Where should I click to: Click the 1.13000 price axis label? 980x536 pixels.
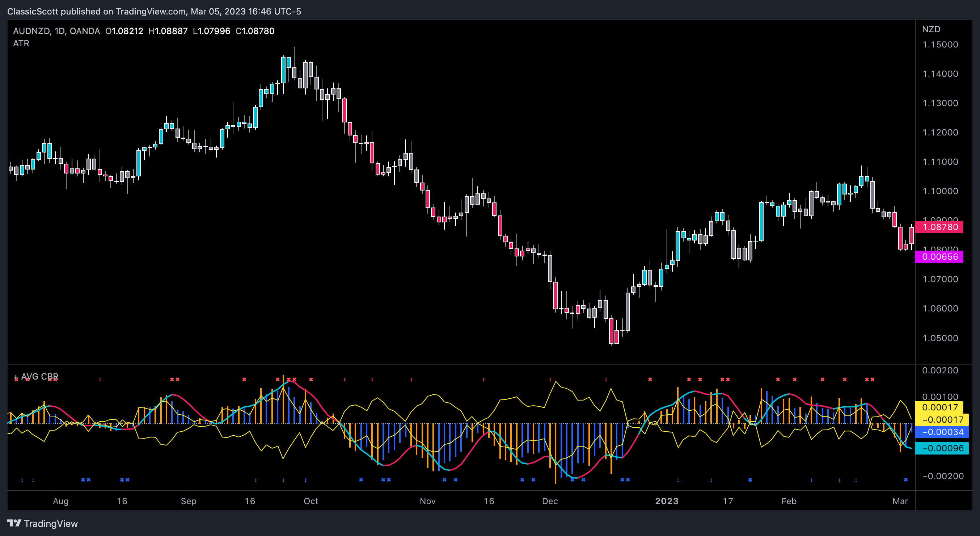pos(941,103)
